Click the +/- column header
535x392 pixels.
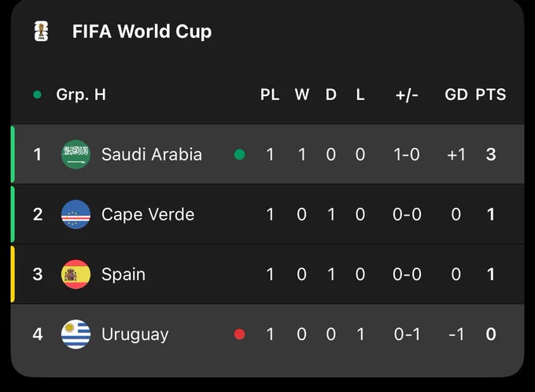(407, 95)
